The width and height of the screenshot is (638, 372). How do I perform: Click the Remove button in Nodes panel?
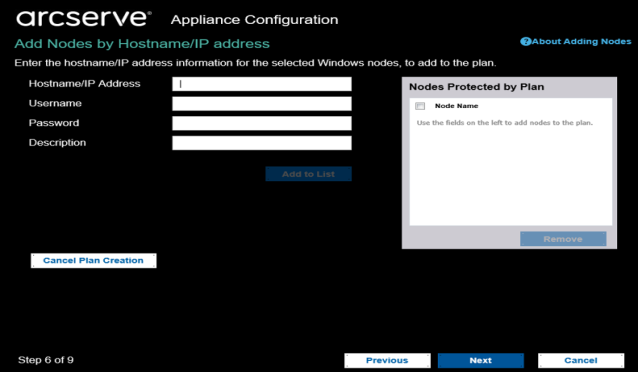click(563, 239)
